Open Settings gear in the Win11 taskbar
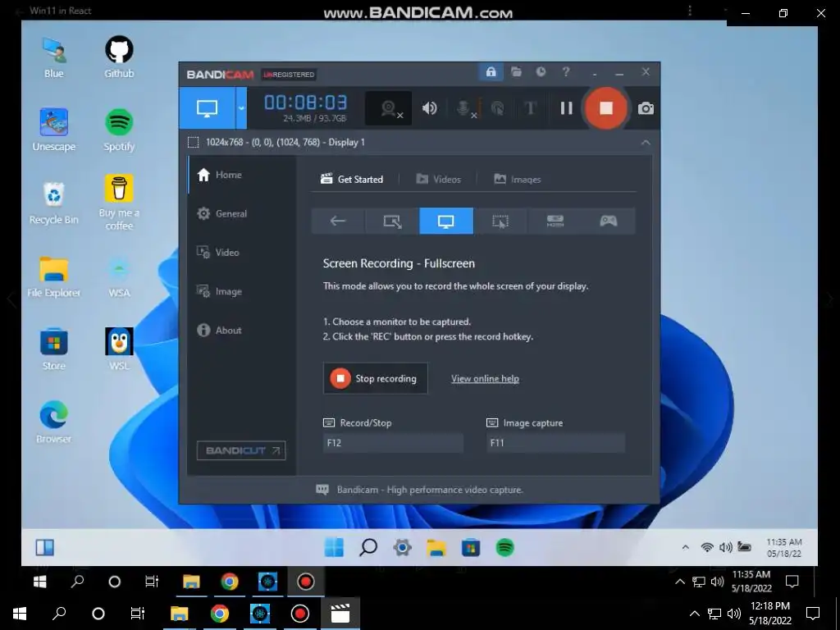The image size is (840, 630). coord(402,547)
